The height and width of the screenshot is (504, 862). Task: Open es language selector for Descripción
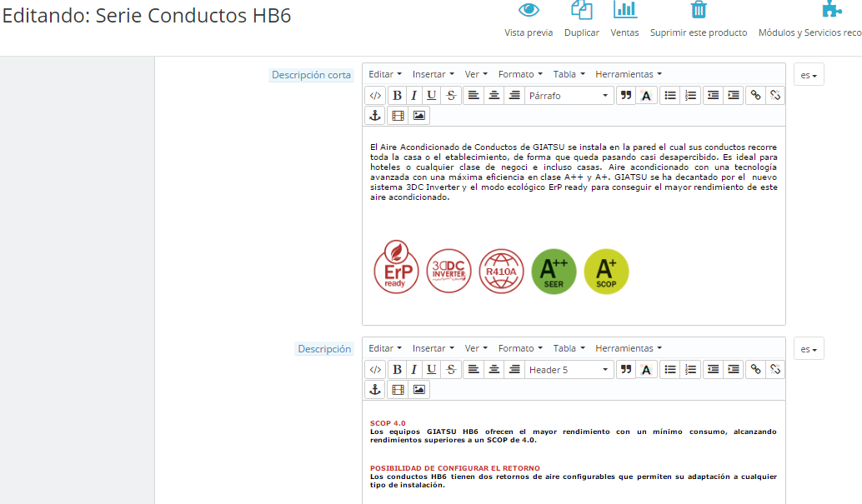(809, 349)
